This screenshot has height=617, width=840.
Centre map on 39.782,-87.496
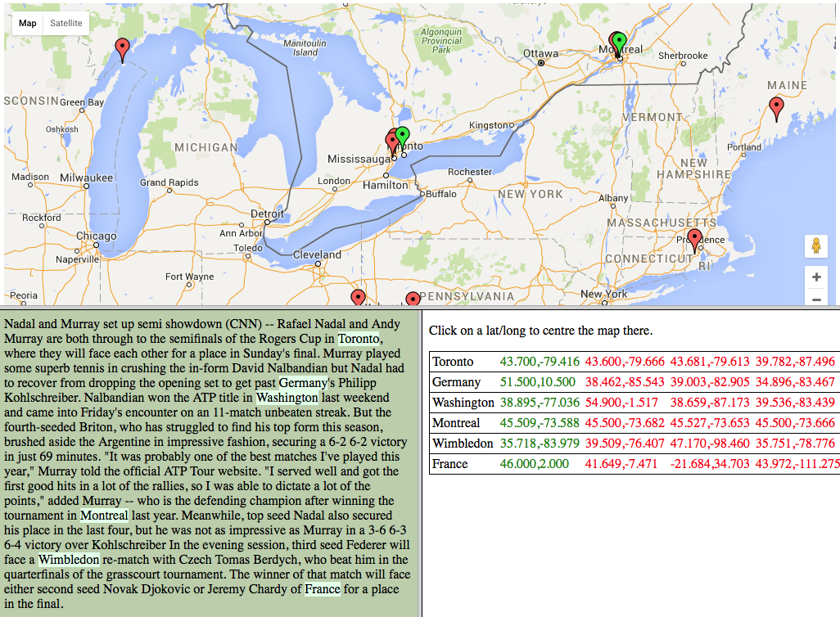click(795, 362)
